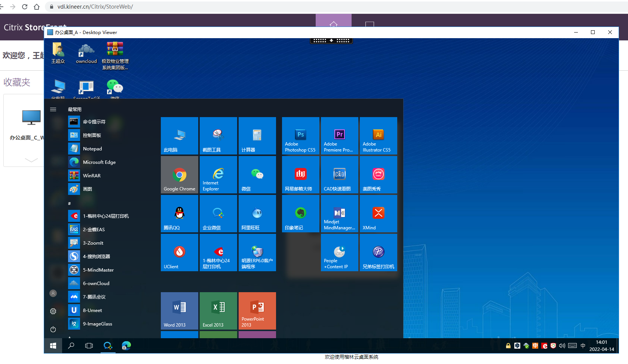Reload the browser page
628x364 pixels.
click(x=25, y=7)
